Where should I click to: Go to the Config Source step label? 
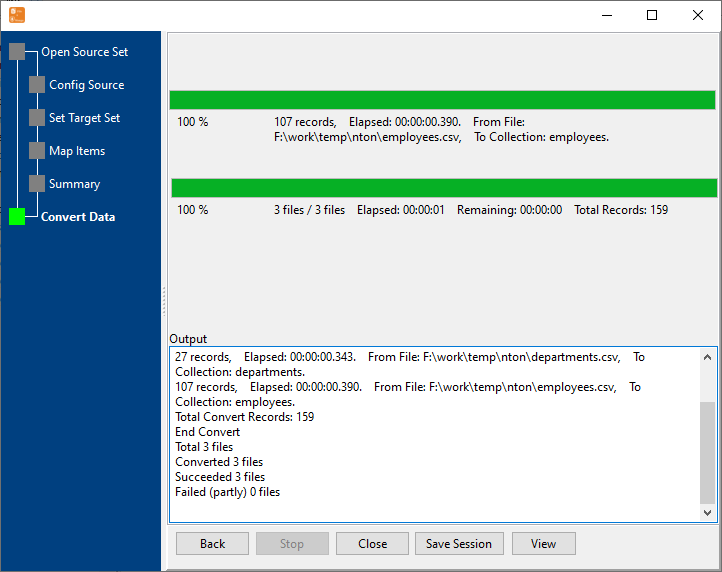(86, 85)
